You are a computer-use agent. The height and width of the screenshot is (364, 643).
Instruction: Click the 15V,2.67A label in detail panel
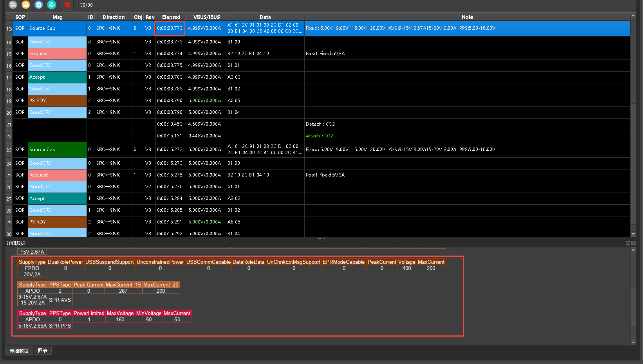pyautogui.click(x=32, y=252)
